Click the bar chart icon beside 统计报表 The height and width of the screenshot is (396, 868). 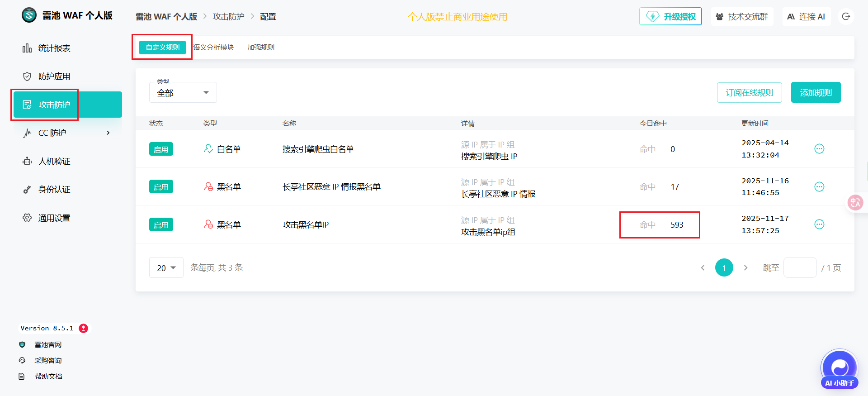pos(27,48)
